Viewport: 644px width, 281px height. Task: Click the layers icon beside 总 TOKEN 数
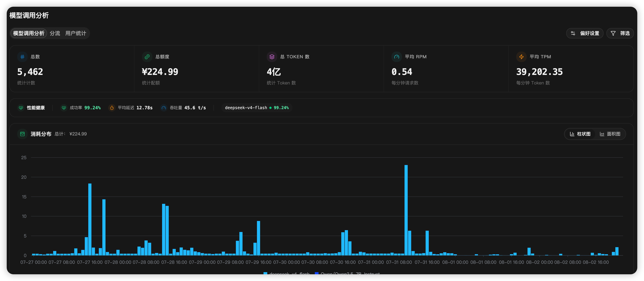click(x=272, y=57)
